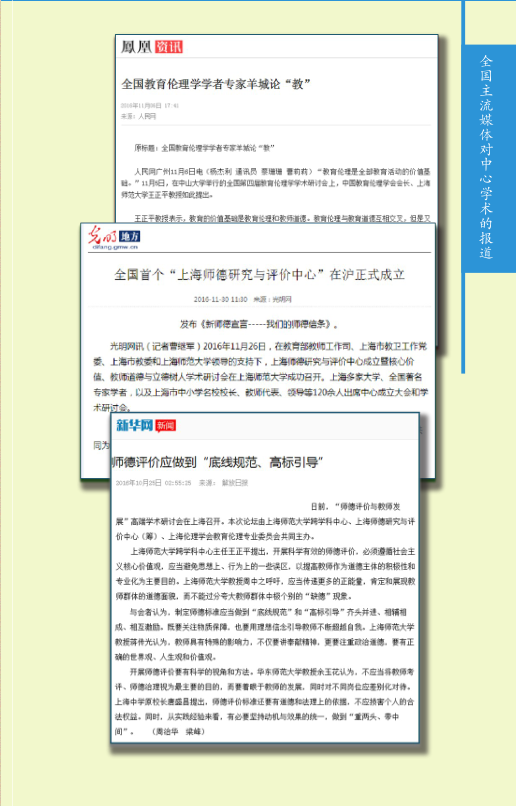Click the 凤凰 logo on the top clipping
The image size is (516, 806).
tap(136, 47)
